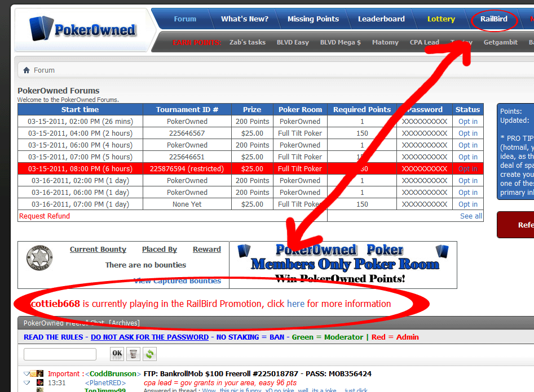
Task: Open the chat Archives link
Action: pos(124,323)
